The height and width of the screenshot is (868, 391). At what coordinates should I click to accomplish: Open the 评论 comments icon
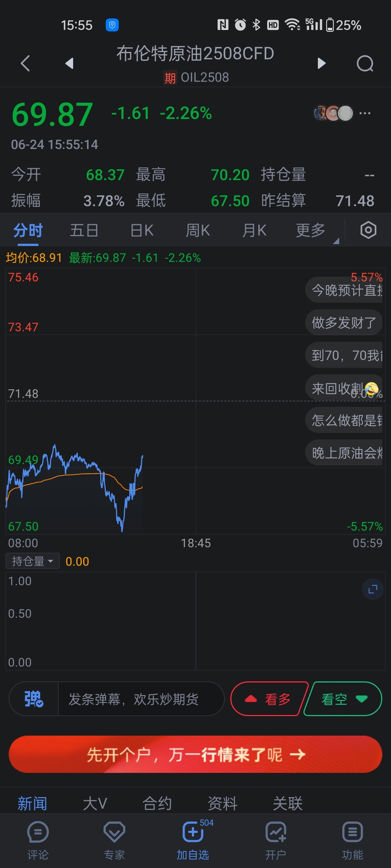pos(38,841)
